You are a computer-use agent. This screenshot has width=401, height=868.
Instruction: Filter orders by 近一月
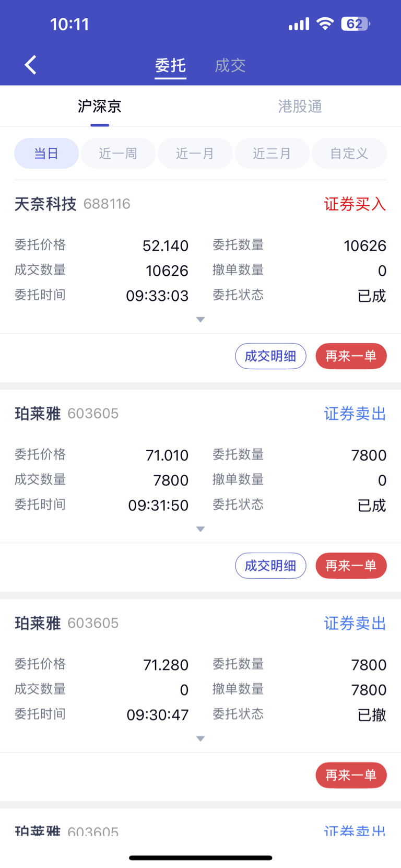[x=195, y=154]
